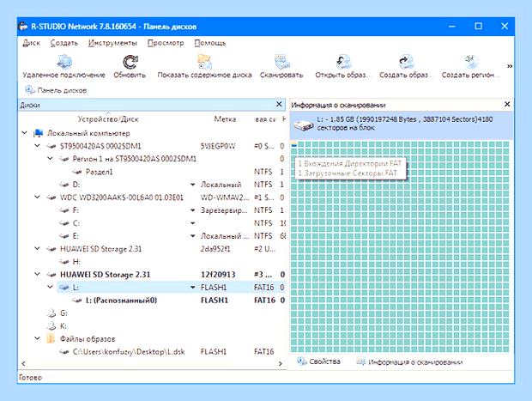The height and width of the screenshot is (401, 532).
Task: Open the Помощь menu
Action: [210, 43]
